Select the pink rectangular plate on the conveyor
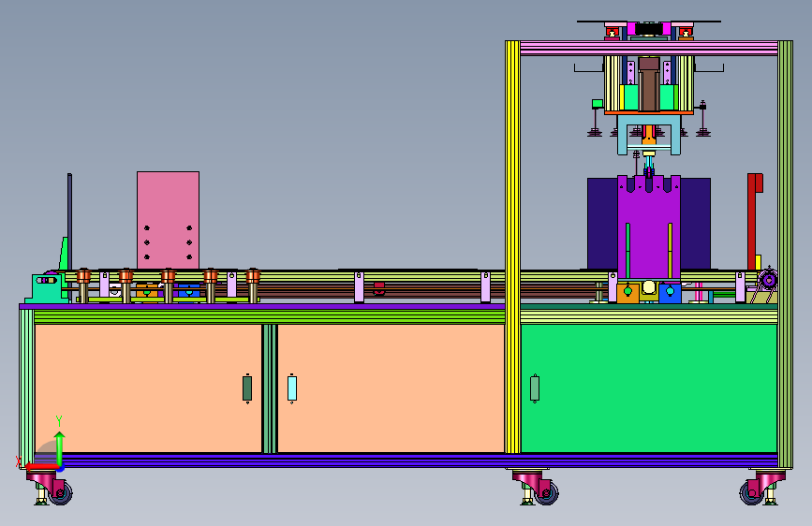 click(168, 220)
